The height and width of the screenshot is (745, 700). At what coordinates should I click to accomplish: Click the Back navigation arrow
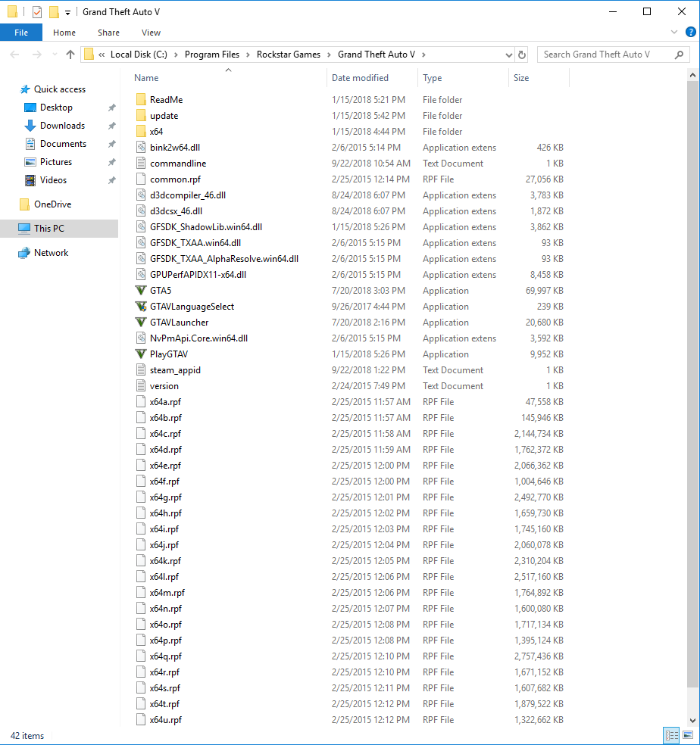coord(14,55)
